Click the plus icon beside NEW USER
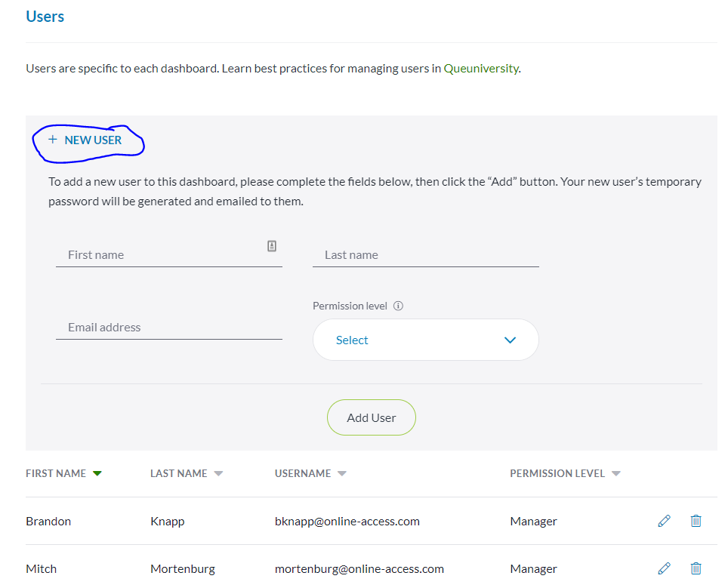This screenshot has height=588, width=725. [x=53, y=140]
